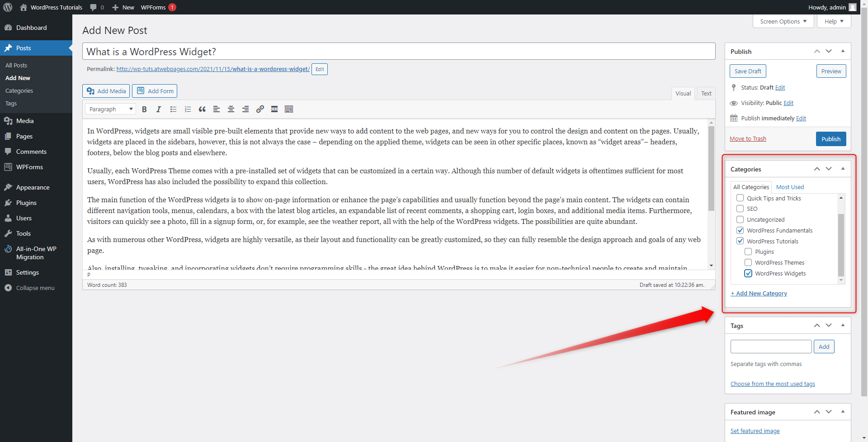This screenshot has width=868, height=442.
Task: Switch to the Visual editor tab
Action: point(683,93)
